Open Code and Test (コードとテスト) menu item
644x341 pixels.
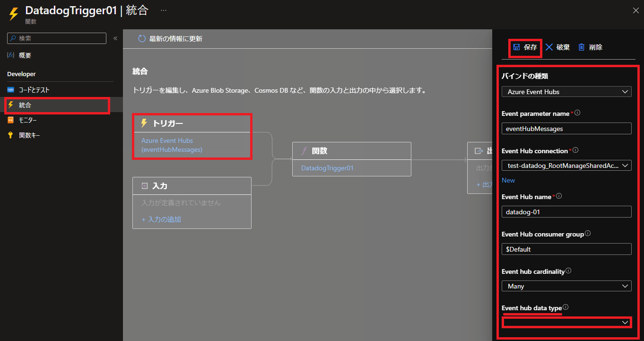(x=61, y=90)
